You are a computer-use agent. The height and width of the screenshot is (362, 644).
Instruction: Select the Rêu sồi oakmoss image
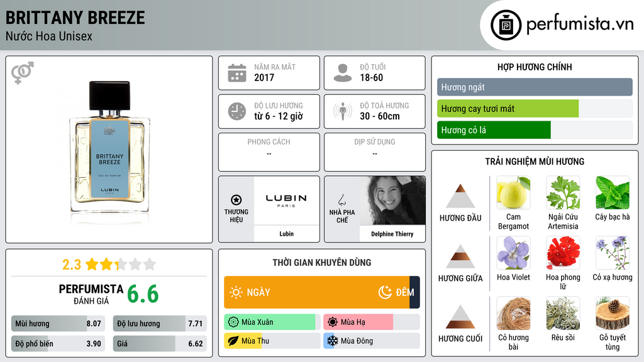pos(563,313)
